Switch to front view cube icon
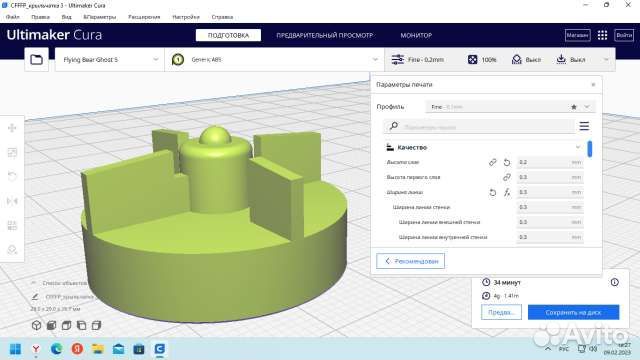 click(51, 325)
